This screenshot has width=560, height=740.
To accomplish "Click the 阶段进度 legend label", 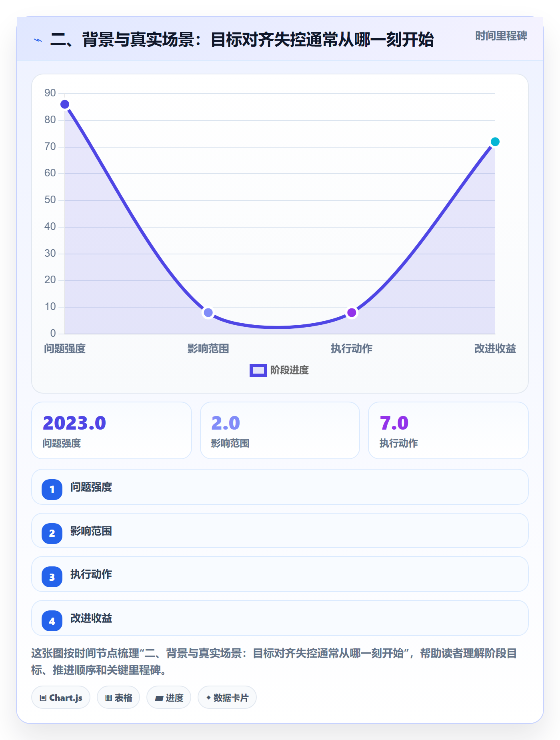I will [x=290, y=370].
